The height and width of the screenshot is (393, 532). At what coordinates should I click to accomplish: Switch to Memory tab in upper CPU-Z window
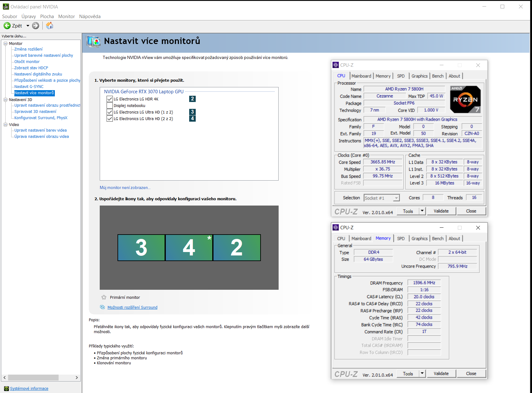coord(383,76)
